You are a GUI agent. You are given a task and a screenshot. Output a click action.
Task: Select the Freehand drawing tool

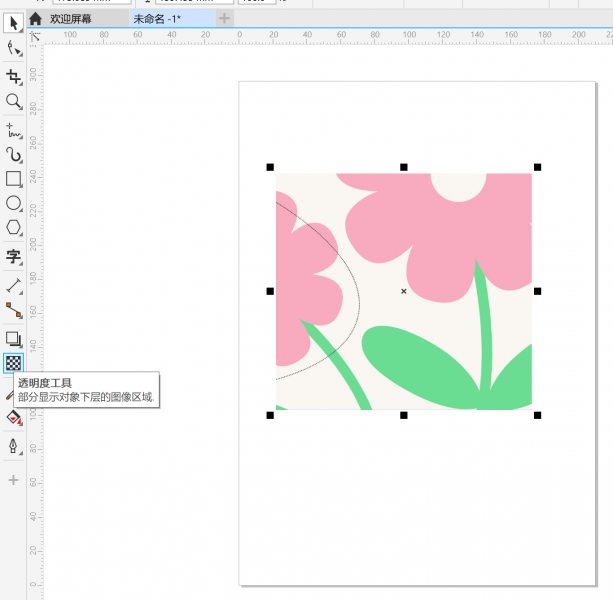14,131
